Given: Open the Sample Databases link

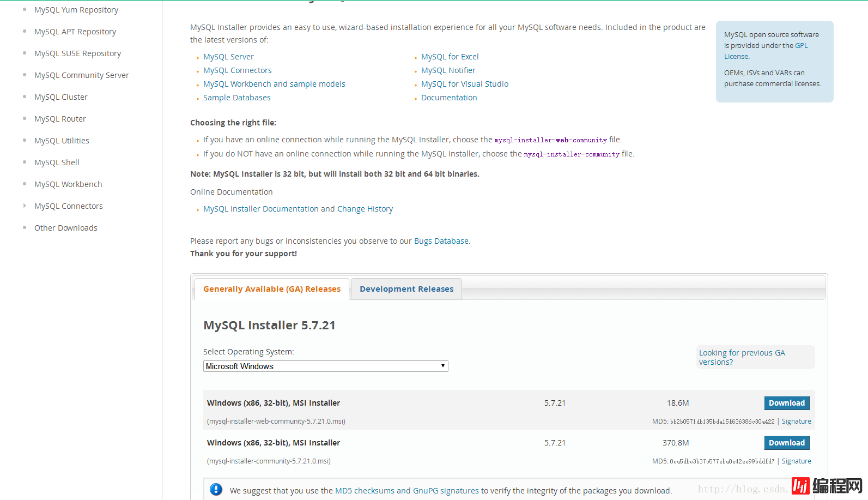Looking at the screenshot, I should (237, 98).
